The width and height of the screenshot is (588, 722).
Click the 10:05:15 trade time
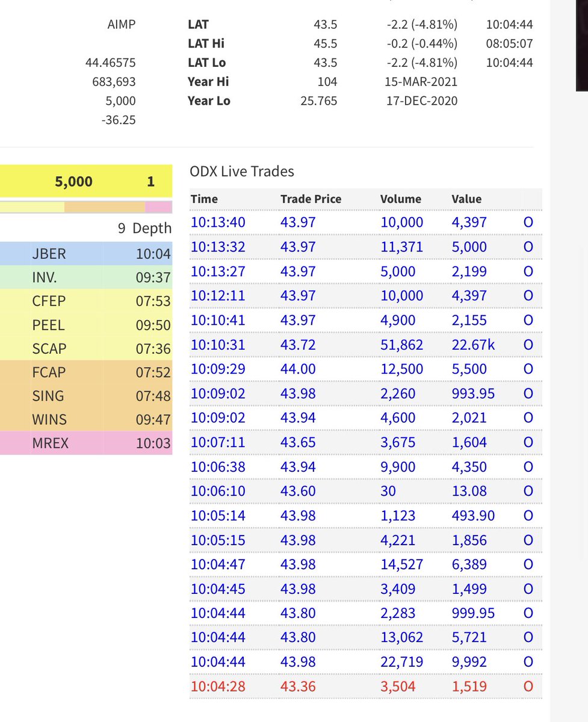[218, 540]
